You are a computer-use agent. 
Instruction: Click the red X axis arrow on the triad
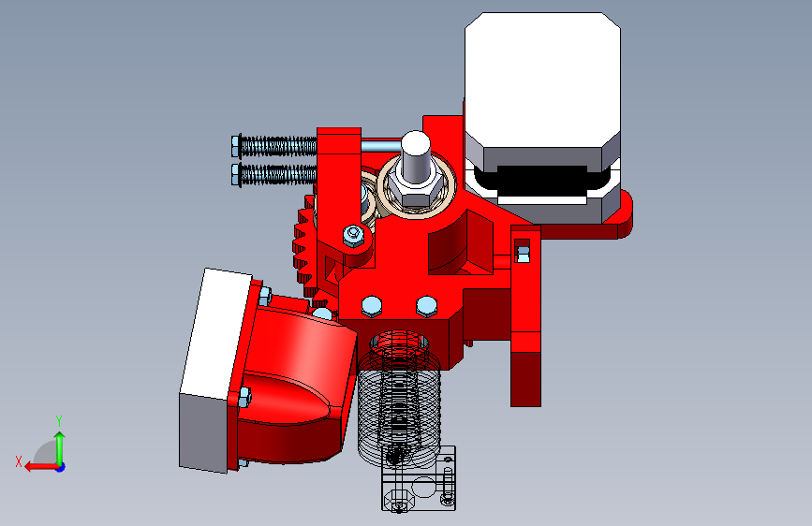pos(40,467)
